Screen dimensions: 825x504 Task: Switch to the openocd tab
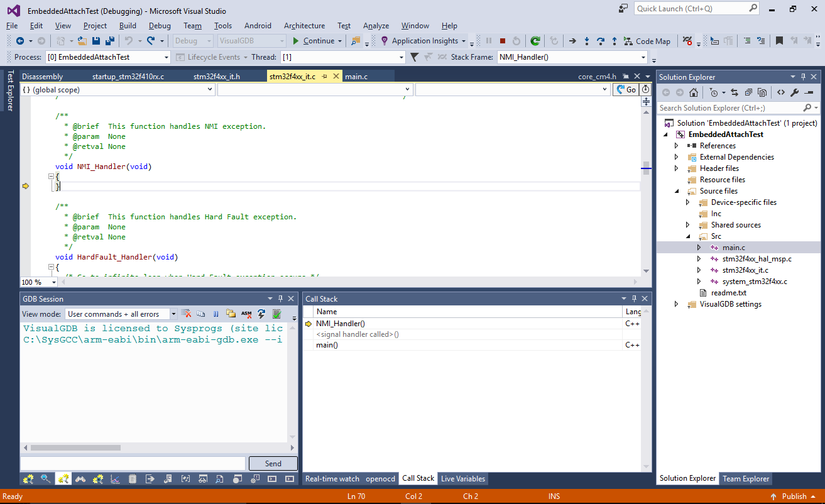click(381, 479)
